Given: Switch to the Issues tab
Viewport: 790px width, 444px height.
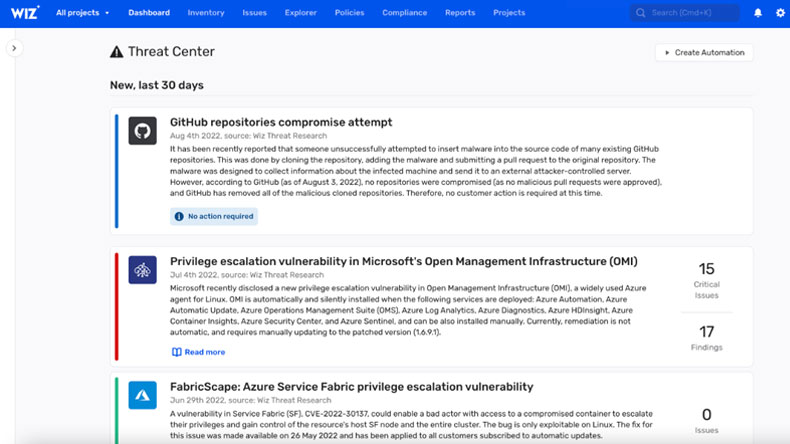Looking at the screenshot, I should coord(255,13).
